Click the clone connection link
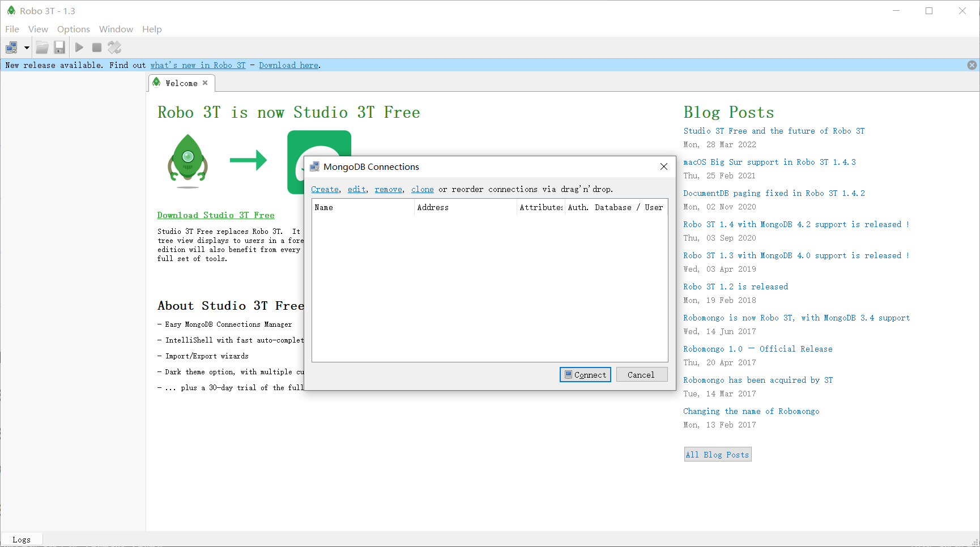The height and width of the screenshot is (547, 980). click(422, 189)
